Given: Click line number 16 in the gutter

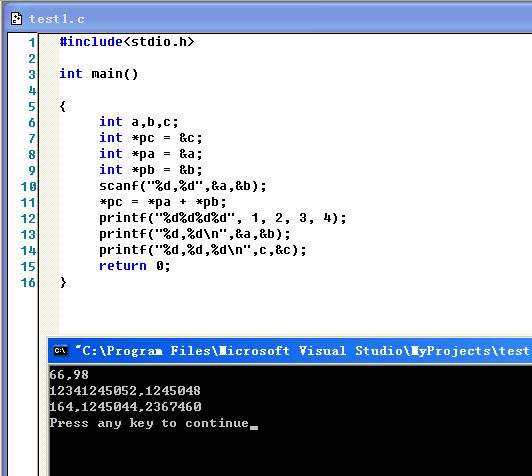Looking at the screenshot, I should [x=28, y=283].
